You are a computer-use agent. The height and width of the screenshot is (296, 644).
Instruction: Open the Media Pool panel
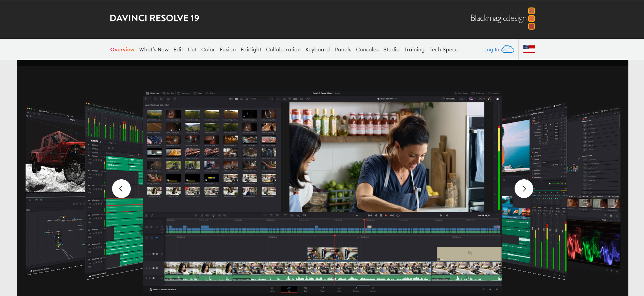(153, 93)
